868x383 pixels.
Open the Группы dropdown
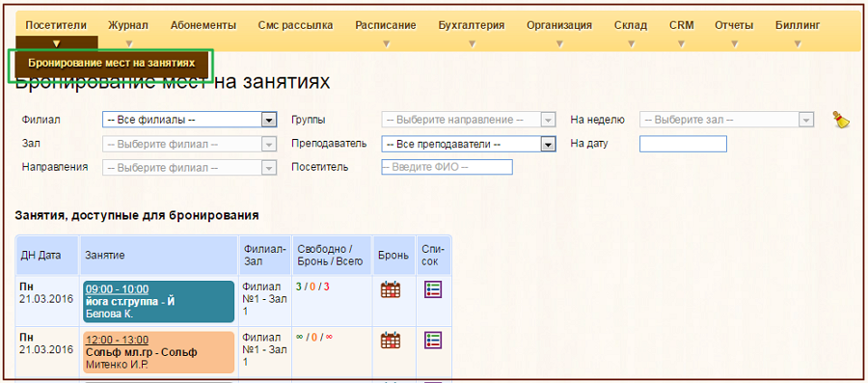click(x=469, y=120)
